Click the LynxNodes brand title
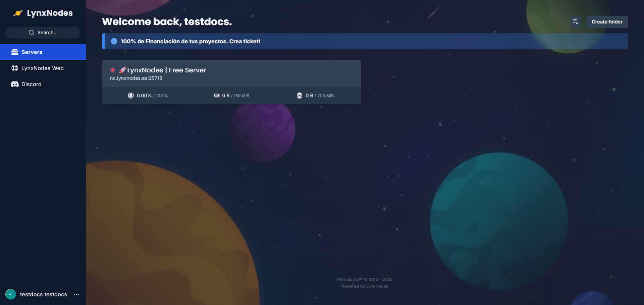Screen dimensions: 644x305 (x=50, y=13)
